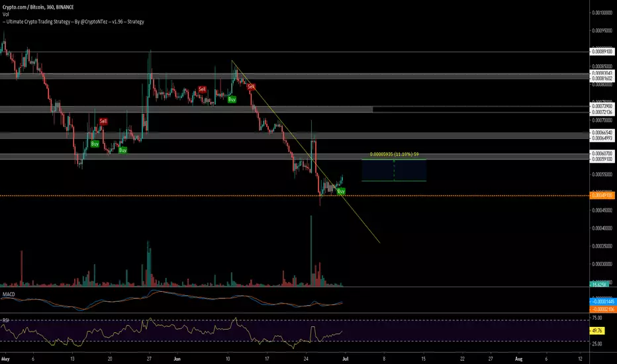The width and height of the screenshot is (617, 364).
Task: Click the orange 0.00049100 price tag
Action: (x=602, y=195)
